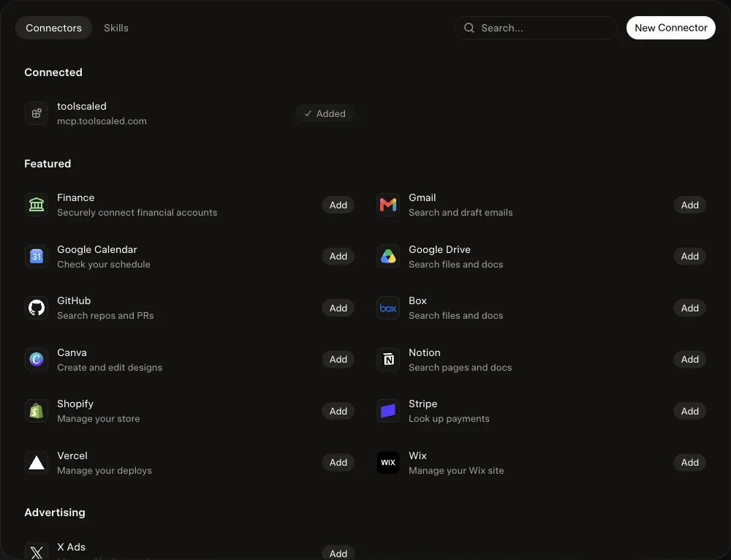
Task: Add the GitHub connector
Action: (338, 308)
